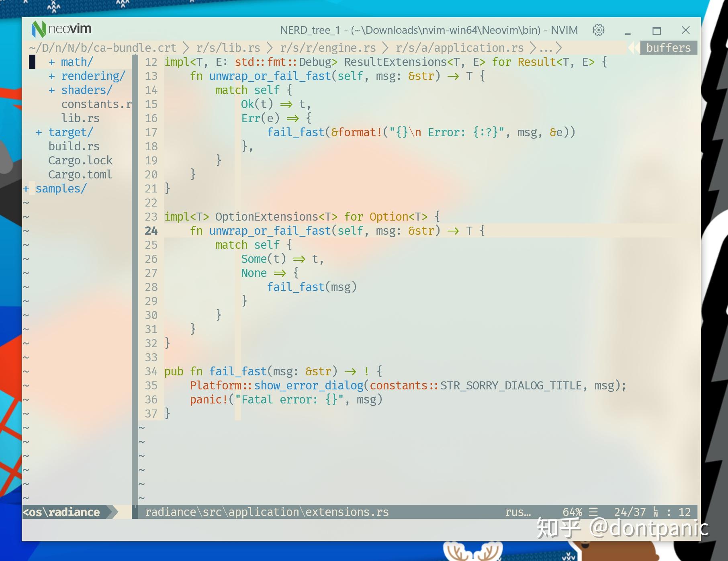The width and height of the screenshot is (728, 561).
Task: Click Err(e) match arm on line 16
Action: (x=260, y=119)
